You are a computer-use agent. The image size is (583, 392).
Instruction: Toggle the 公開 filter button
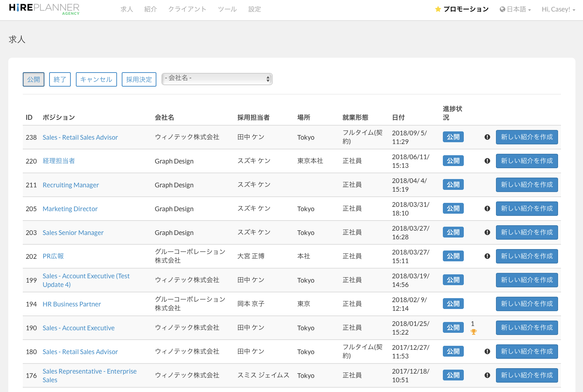coord(34,79)
